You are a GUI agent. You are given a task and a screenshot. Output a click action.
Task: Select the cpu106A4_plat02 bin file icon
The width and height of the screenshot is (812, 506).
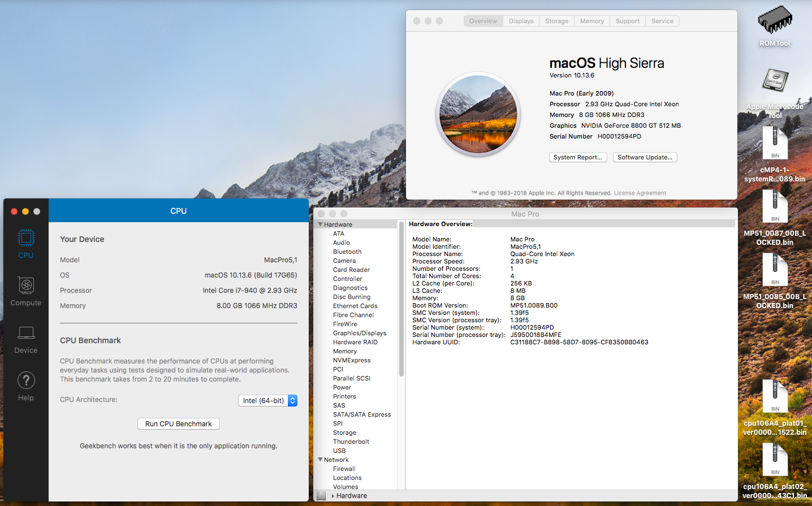(775, 460)
